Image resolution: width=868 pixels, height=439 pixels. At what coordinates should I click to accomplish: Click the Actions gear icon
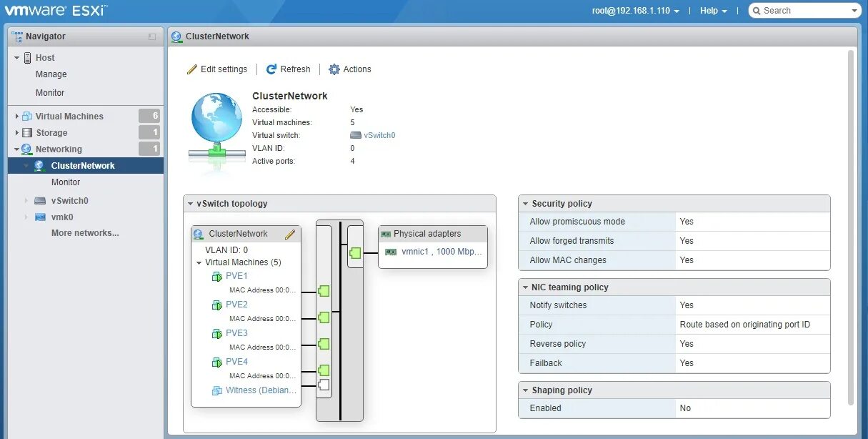point(334,69)
